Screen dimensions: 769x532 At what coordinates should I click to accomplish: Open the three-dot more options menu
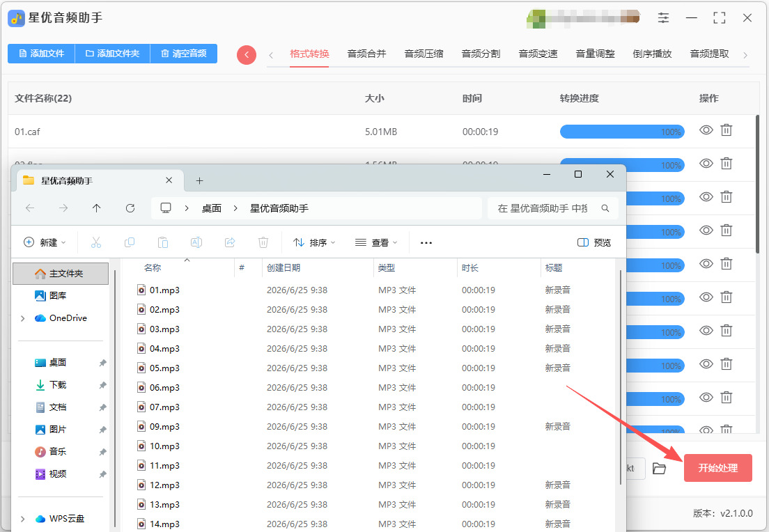click(x=426, y=243)
